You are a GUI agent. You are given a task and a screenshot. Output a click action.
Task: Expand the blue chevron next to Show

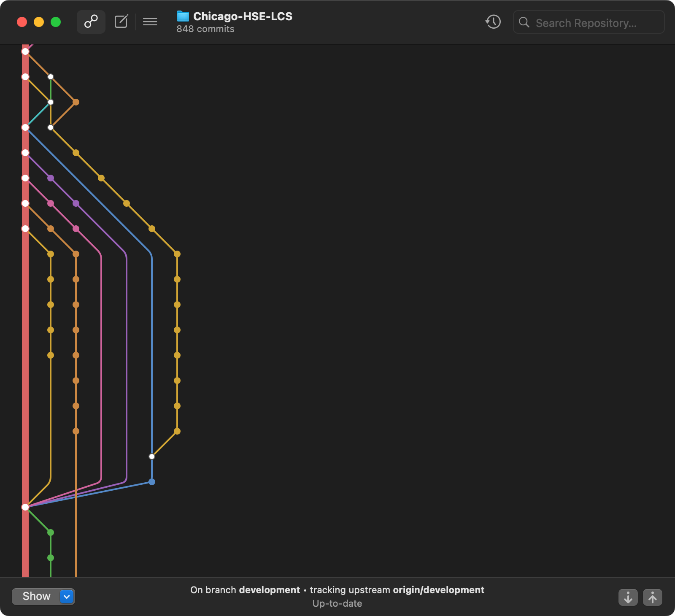[x=67, y=596]
